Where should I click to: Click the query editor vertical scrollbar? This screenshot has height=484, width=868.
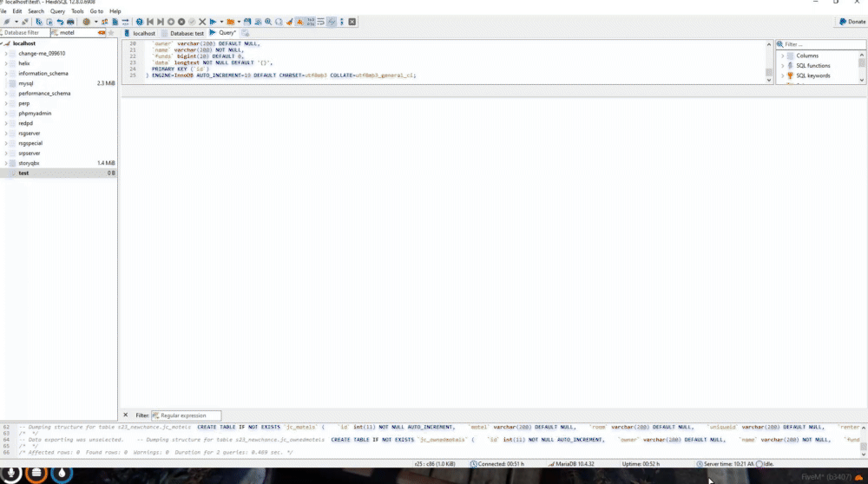coord(769,62)
